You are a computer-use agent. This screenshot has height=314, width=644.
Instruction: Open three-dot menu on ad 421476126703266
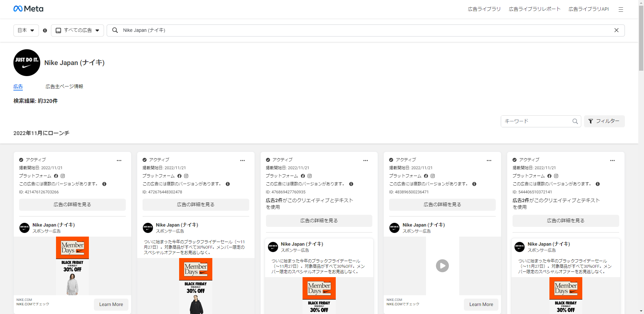pyautogui.click(x=119, y=161)
